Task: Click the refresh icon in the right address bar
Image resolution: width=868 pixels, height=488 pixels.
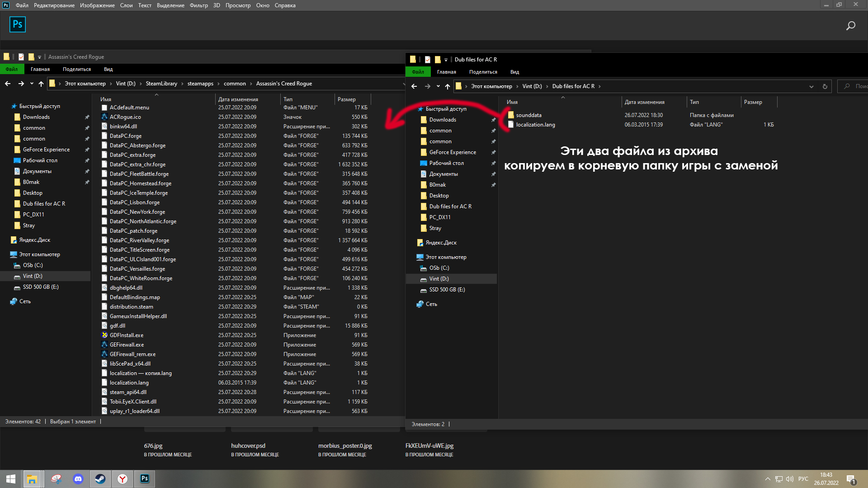Action: pos(825,86)
